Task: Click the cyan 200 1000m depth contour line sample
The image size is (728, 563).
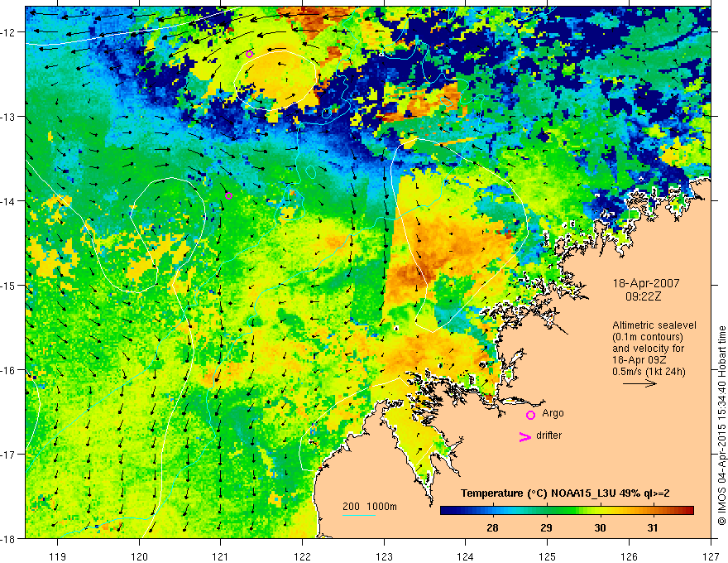Action: [x=359, y=515]
